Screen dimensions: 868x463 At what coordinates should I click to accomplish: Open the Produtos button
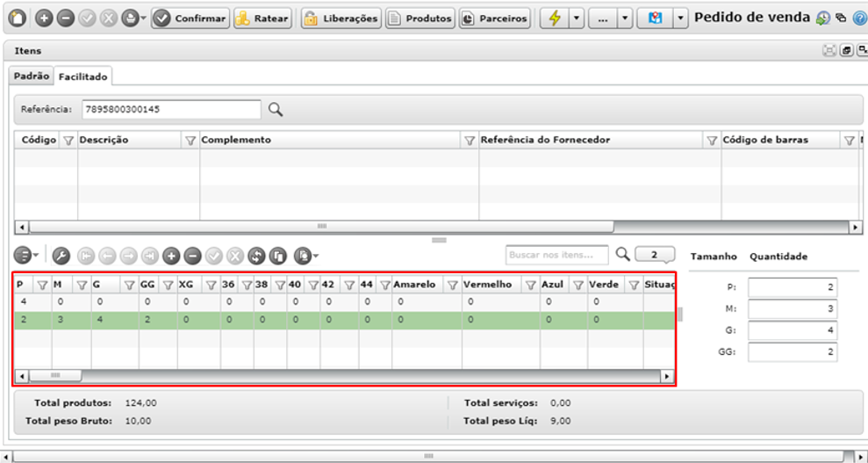coord(420,18)
